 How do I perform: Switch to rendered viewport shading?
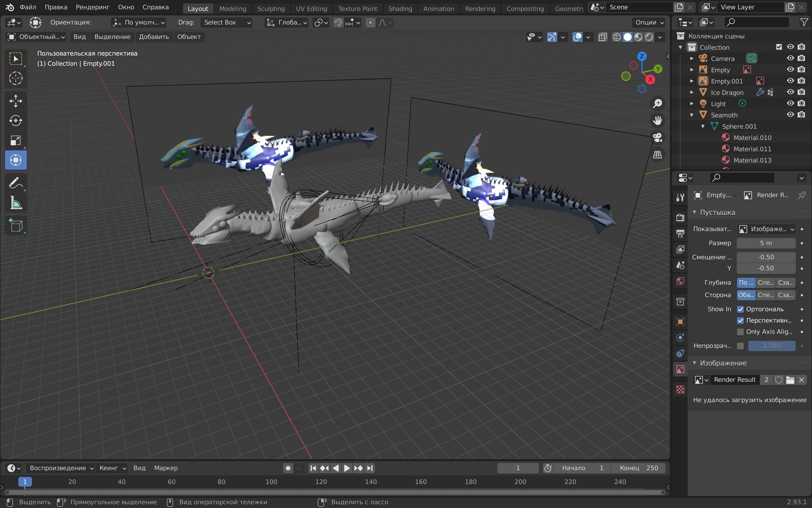point(649,37)
